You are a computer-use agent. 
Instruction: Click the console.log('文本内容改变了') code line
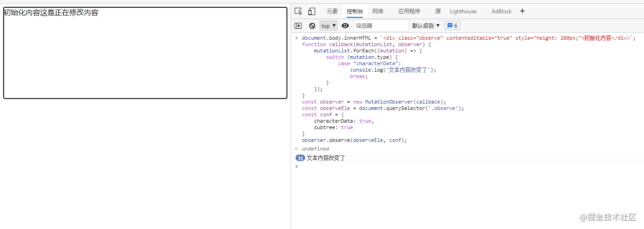(x=393, y=70)
